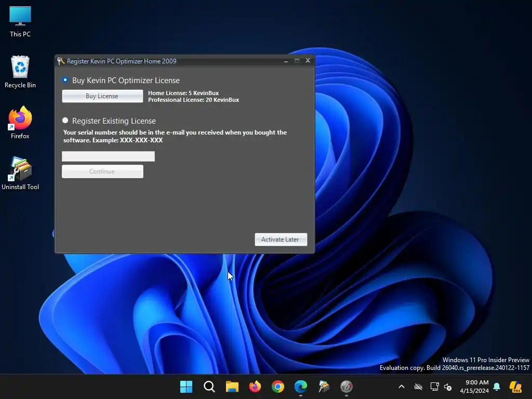Show hidden system tray icons
The height and width of the screenshot is (399, 532).
click(402, 387)
